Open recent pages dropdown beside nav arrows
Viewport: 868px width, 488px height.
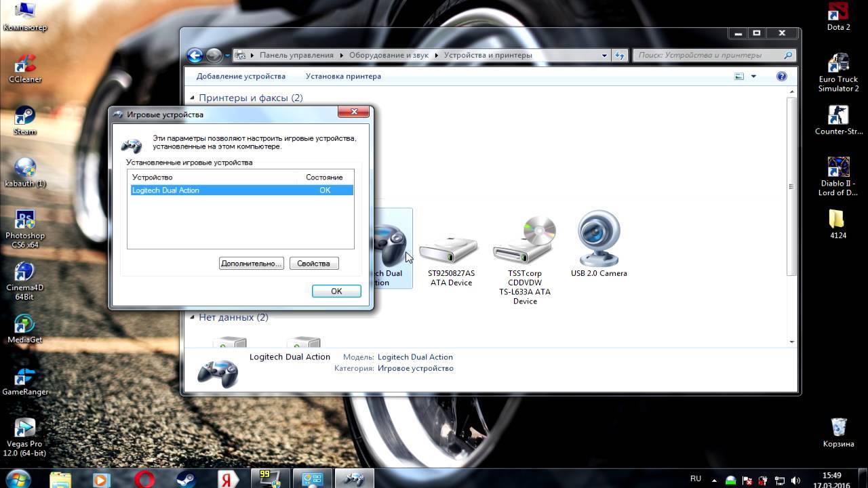(x=227, y=56)
